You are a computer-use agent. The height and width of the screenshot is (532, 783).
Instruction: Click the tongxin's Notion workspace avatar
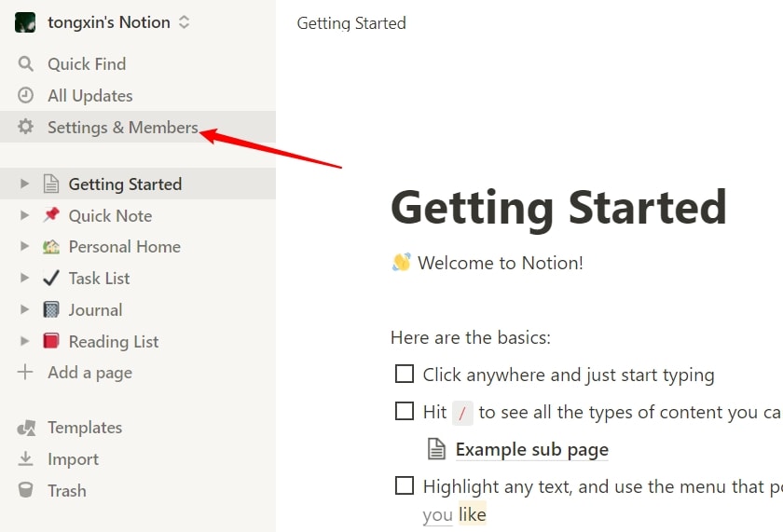(25, 22)
